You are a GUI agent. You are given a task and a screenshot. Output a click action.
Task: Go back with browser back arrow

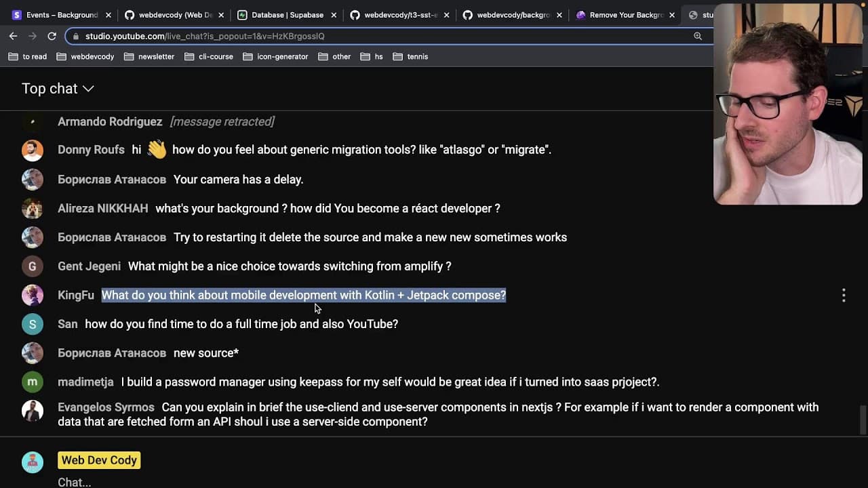pyautogui.click(x=13, y=36)
